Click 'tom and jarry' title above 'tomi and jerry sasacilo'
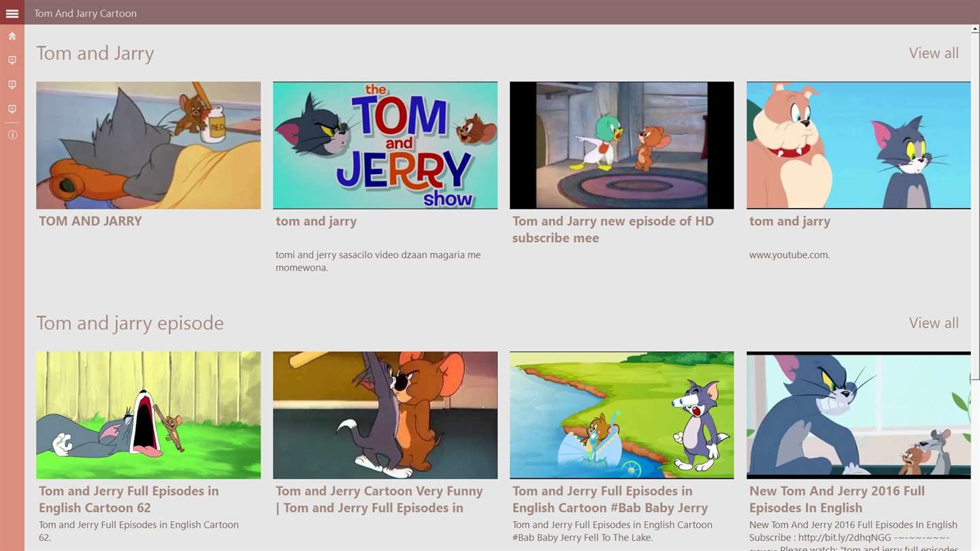980x551 pixels. click(x=316, y=221)
